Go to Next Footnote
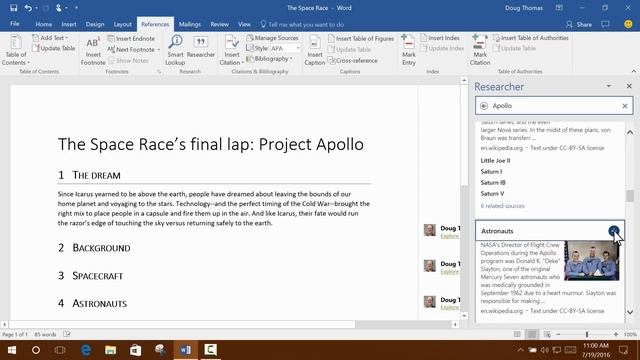This screenshot has height=360, width=640. point(131,49)
